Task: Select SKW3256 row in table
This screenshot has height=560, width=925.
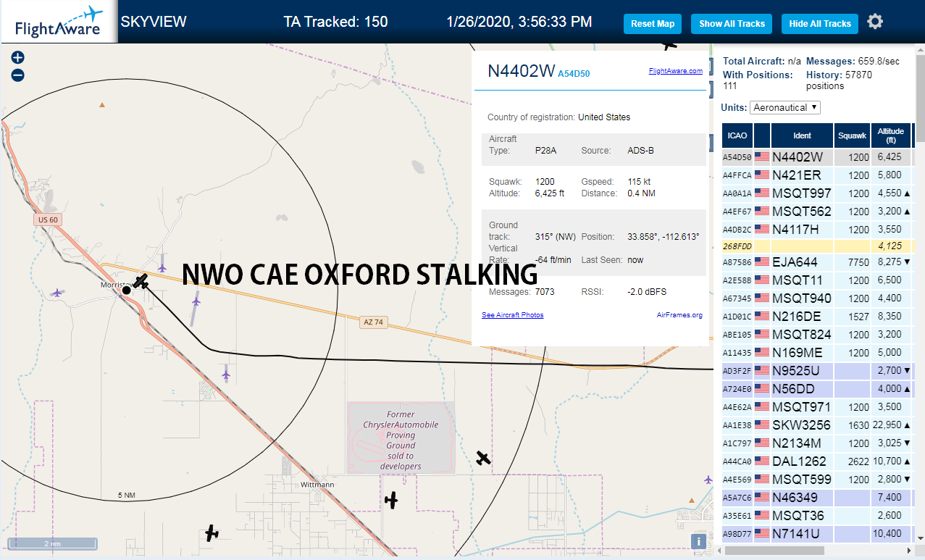Action: point(817,425)
